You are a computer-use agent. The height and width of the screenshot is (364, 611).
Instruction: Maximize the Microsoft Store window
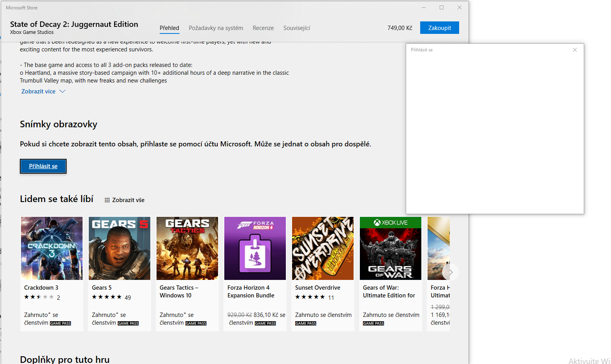[x=442, y=7]
